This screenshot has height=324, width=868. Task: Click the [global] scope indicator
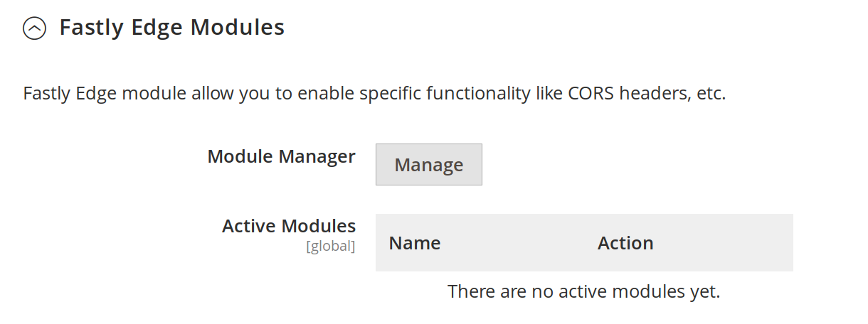pyautogui.click(x=330, y=247)
